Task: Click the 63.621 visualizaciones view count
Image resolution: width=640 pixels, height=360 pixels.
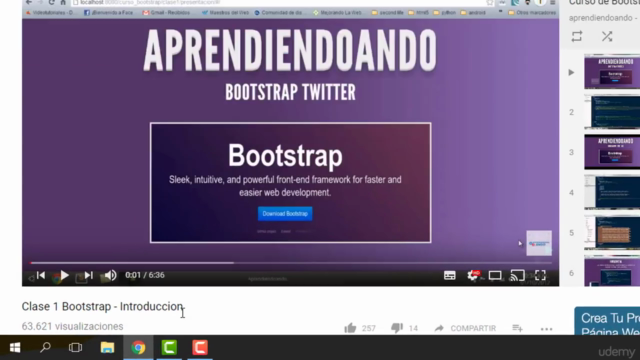Action: coord(72,327)
